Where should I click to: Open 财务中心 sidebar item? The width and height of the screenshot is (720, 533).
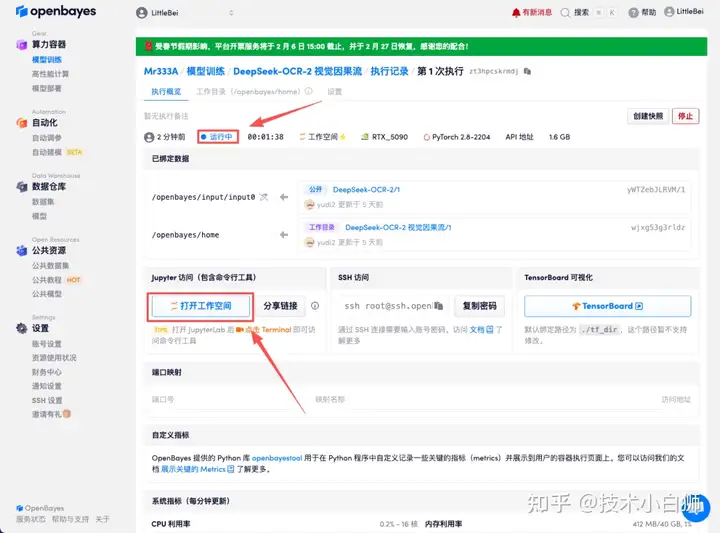pos(47,372)
